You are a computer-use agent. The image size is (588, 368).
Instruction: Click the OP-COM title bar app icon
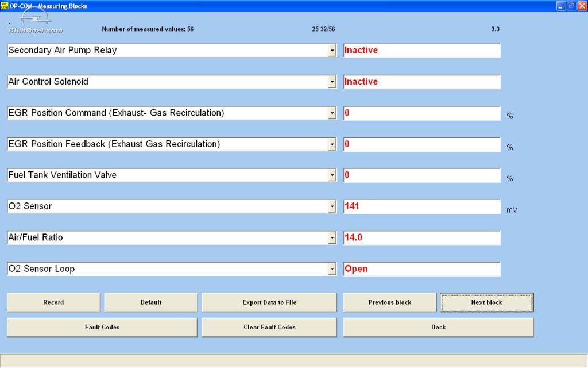coord(5,6)
